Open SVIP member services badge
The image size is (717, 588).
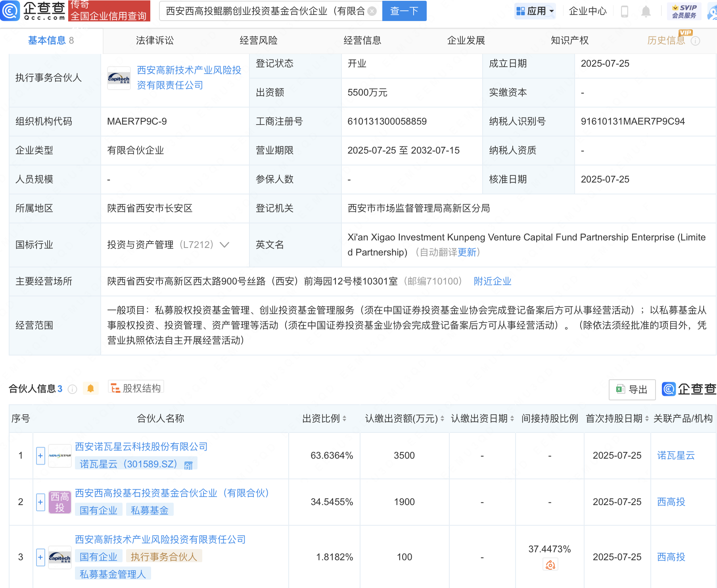684,11
